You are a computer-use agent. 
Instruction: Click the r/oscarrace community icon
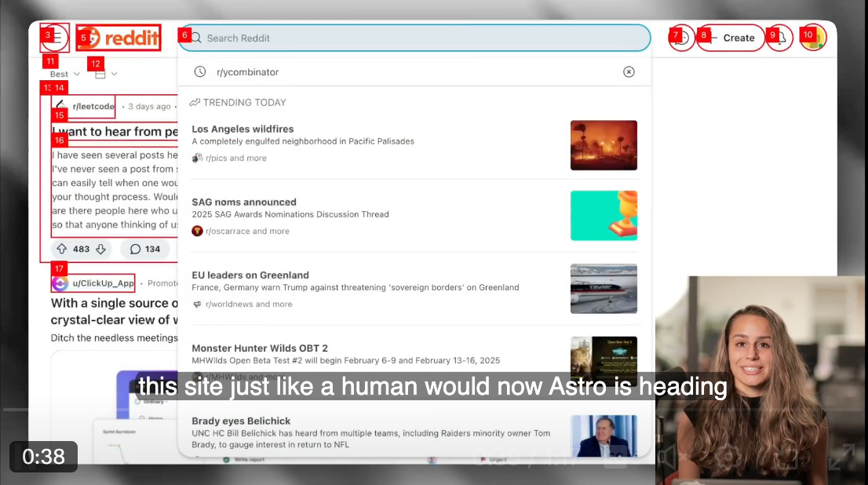pos(197,231)
